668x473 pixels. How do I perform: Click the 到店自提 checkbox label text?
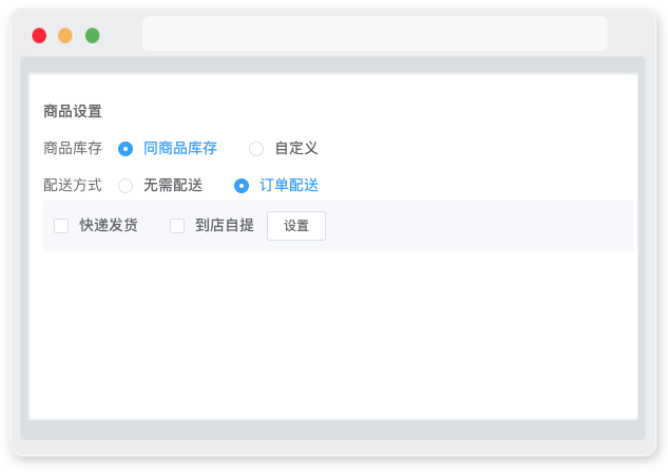click(x=225, y=225)
